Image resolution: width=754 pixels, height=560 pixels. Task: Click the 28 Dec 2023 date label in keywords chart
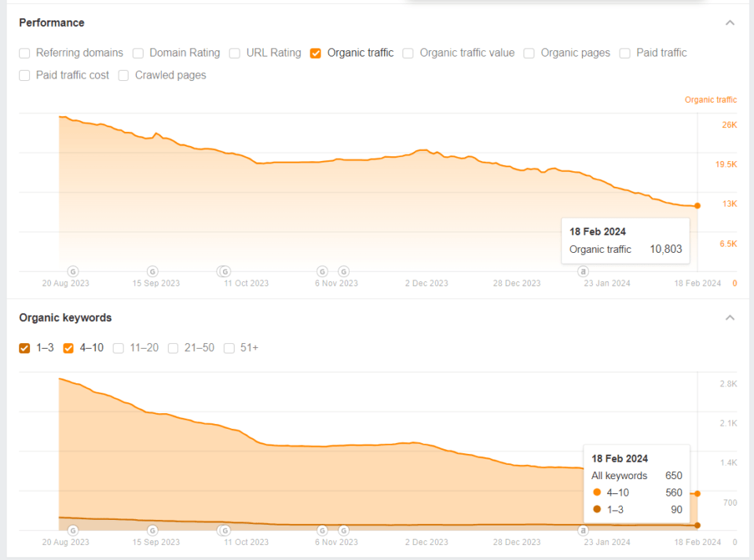tap(517, 542)
